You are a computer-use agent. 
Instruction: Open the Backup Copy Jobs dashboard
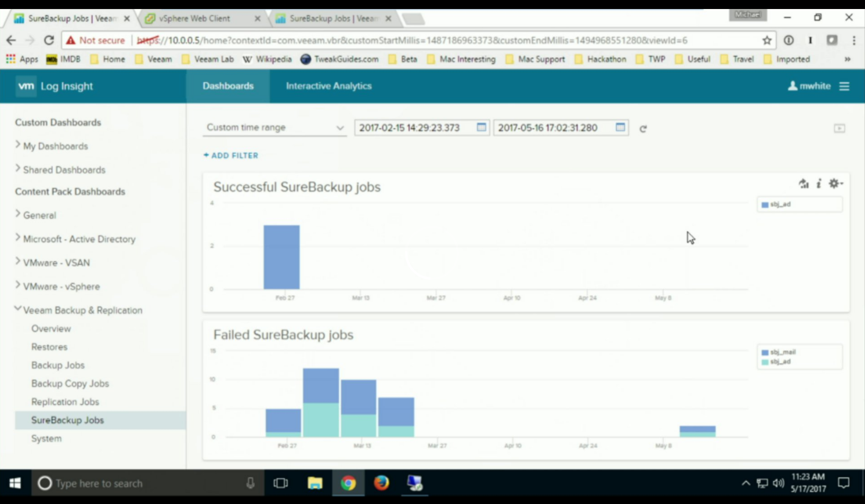click(70, 383)
